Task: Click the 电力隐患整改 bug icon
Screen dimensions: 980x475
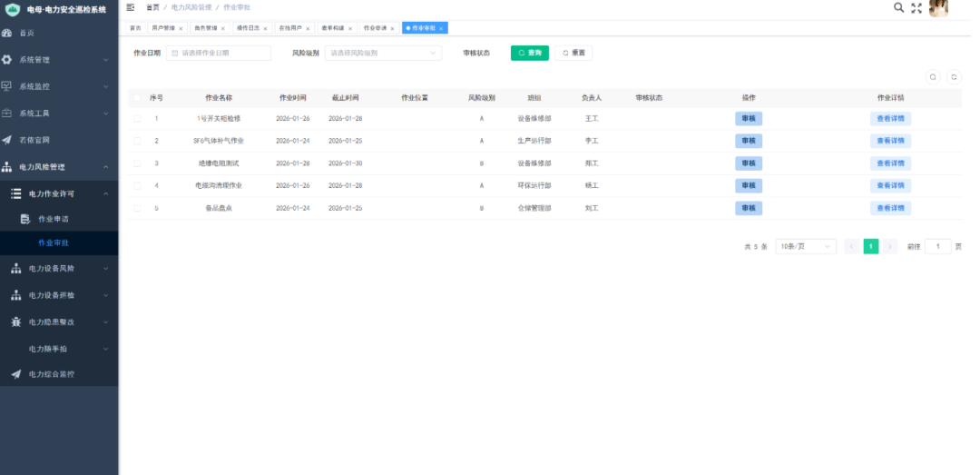Action: click(16, 322)
